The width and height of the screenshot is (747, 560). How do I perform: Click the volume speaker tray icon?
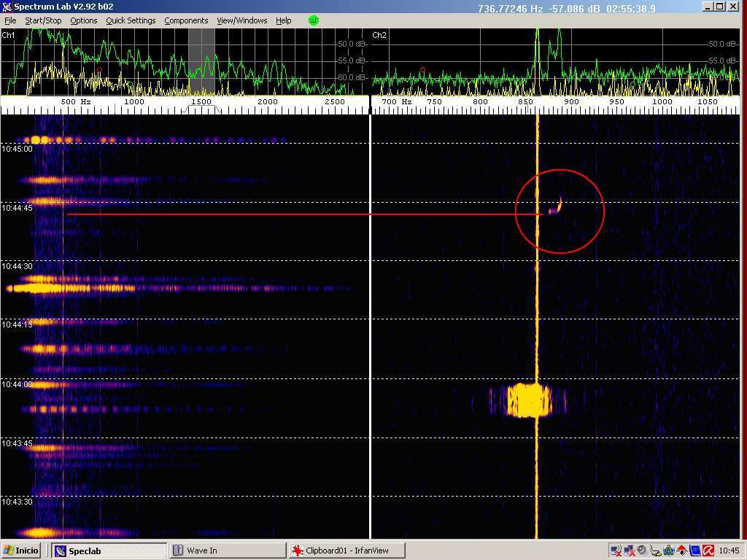pos(642,550)
